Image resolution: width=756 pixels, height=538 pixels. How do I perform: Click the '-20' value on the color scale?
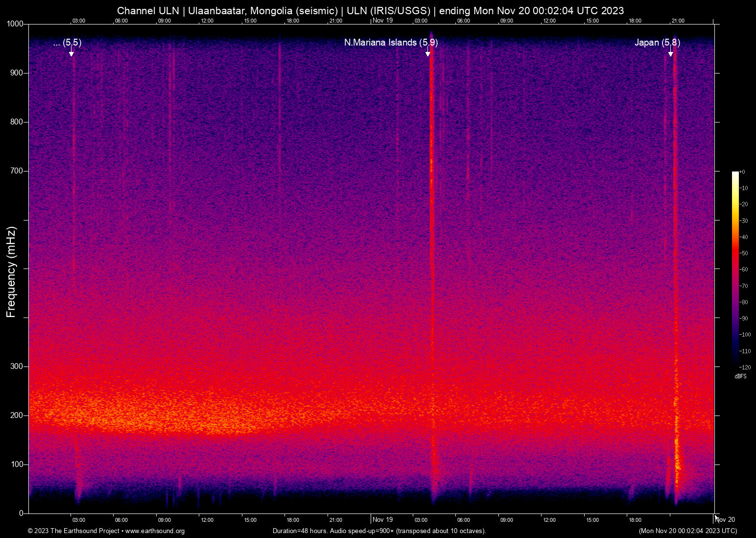pos(744,204)
